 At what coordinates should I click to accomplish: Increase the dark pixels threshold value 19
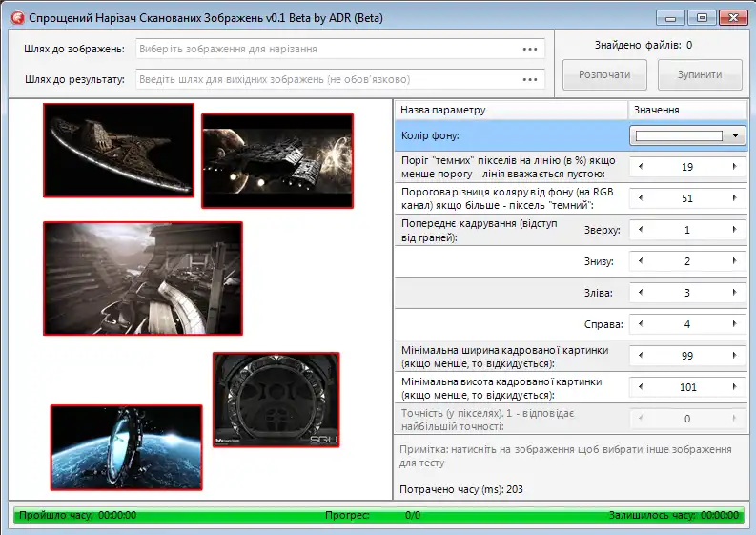734,167
